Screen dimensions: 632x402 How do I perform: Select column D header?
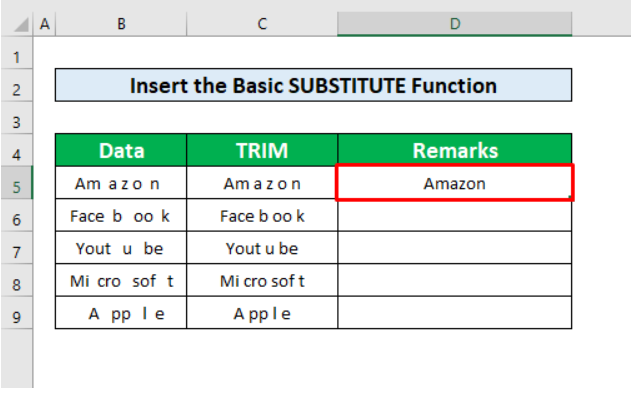[454, 23]
